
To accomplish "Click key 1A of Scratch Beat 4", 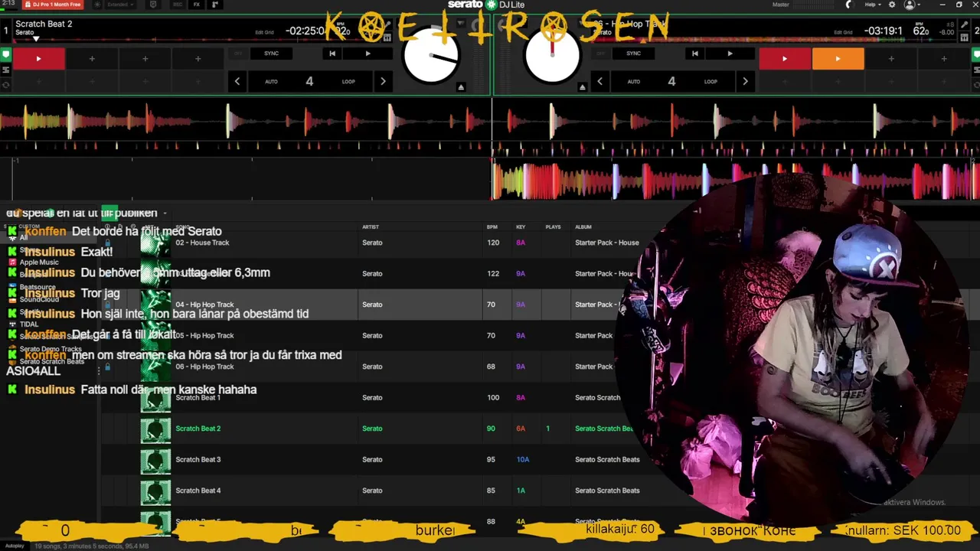I will pyautogui.click(x=521, y=491).
